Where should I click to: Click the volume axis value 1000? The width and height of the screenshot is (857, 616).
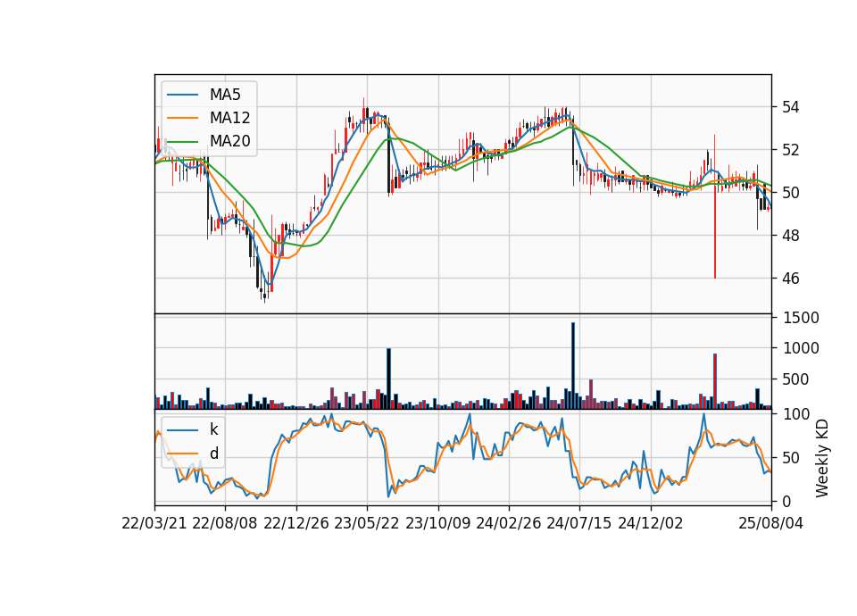pyautogui.click(x=802, y=348)
